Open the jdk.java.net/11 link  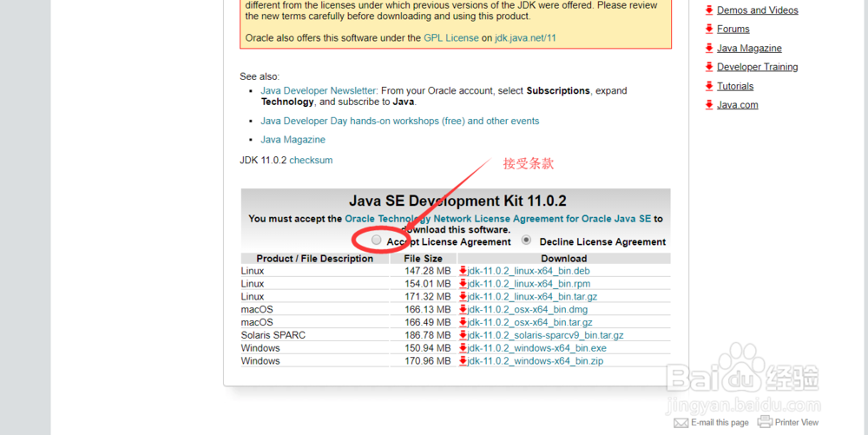(525, 38)
